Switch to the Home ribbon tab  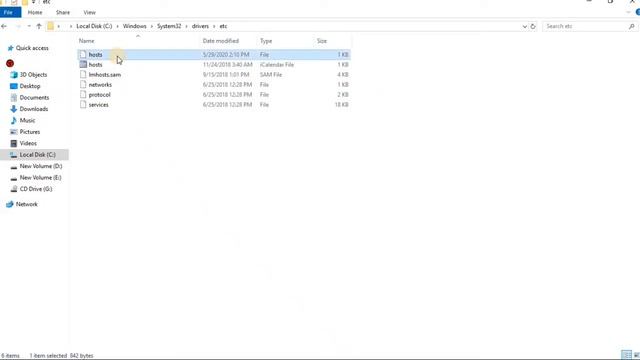[35, 13]
